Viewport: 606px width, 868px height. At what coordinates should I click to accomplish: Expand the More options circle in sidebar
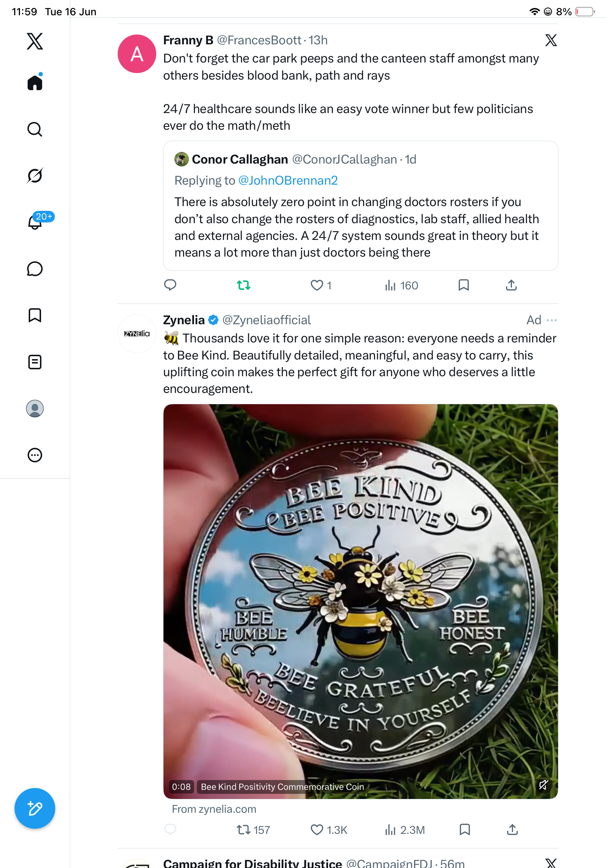(35, 455)
